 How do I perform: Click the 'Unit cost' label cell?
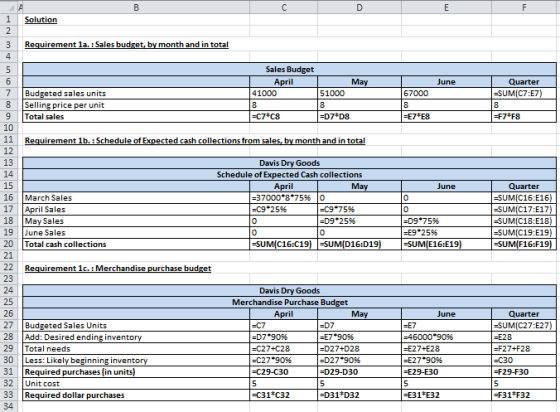(x=136, y=383)
